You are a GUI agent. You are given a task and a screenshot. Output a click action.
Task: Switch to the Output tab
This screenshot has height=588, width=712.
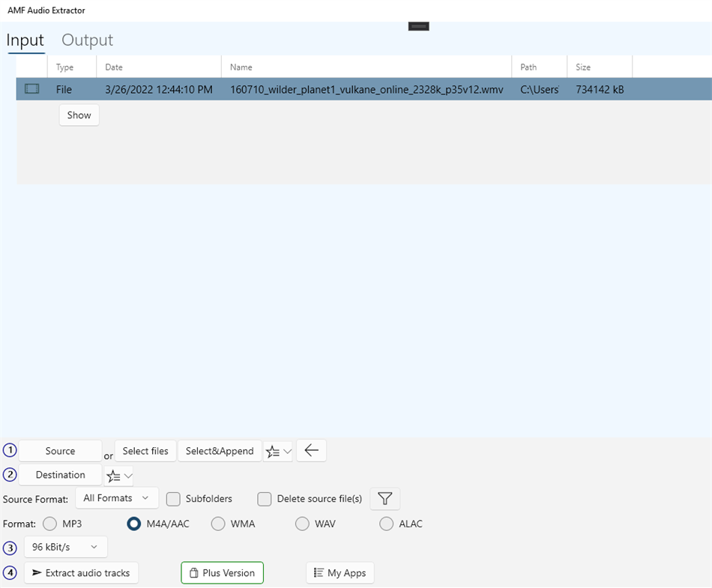86,40
